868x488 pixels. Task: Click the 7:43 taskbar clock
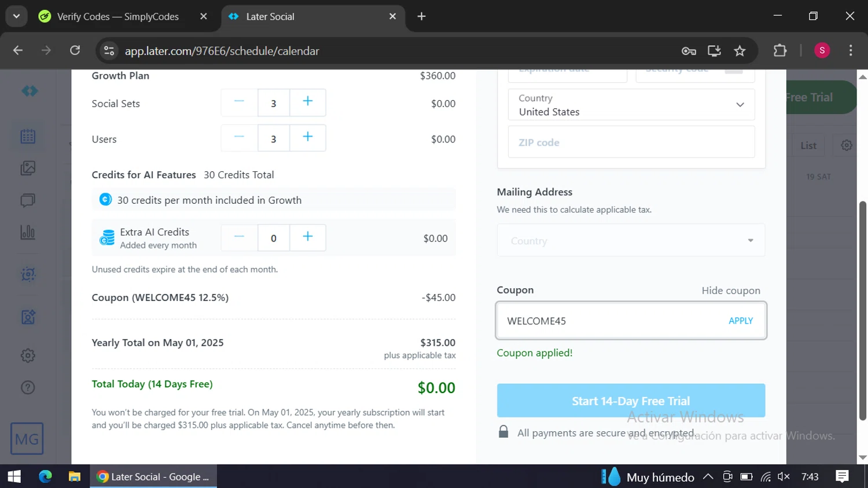810,477
